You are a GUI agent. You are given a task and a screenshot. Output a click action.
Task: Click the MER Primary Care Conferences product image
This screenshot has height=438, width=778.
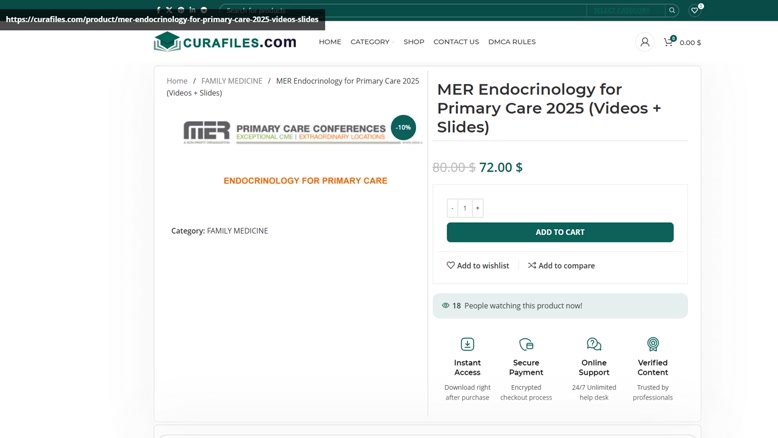(297, 154)
